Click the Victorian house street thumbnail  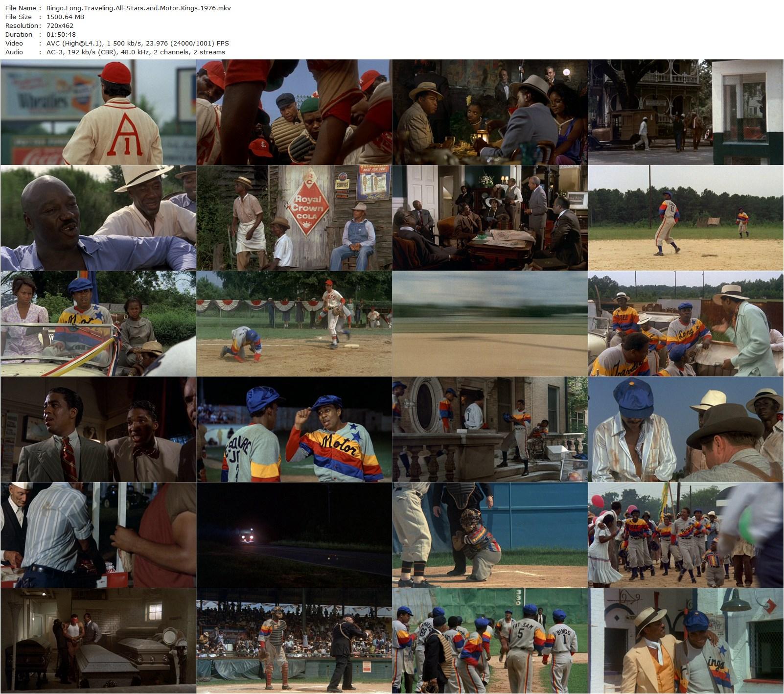coord(685,112)
